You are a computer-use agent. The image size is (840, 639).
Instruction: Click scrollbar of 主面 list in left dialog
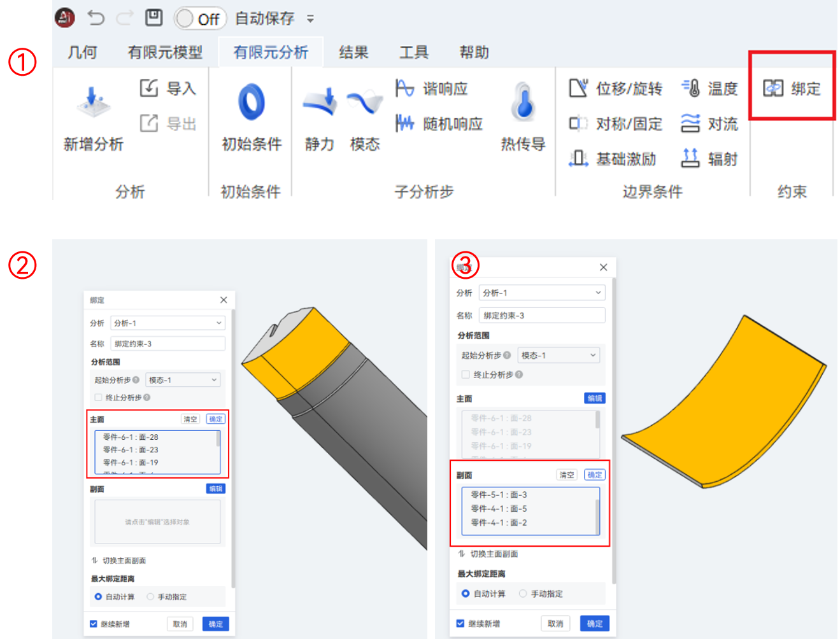tap(218, 439)
